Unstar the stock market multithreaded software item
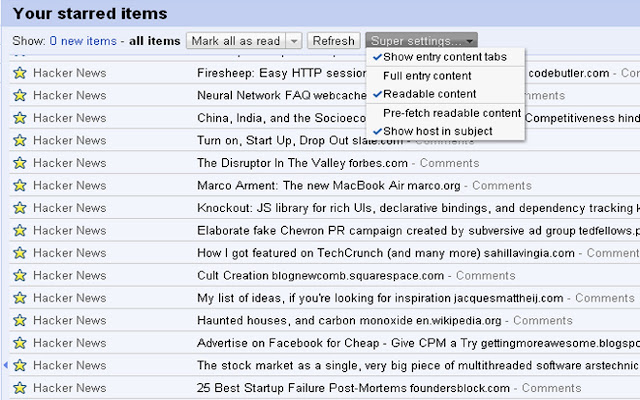Image resolution: width=640 pixels, height=400 pixels. pyautogui.click(x=20, y=365)
